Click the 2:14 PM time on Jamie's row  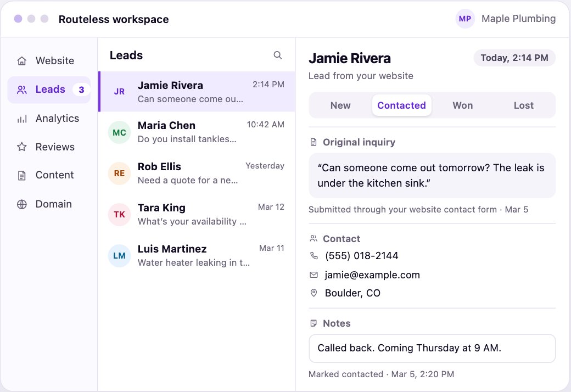click(268, 85)
